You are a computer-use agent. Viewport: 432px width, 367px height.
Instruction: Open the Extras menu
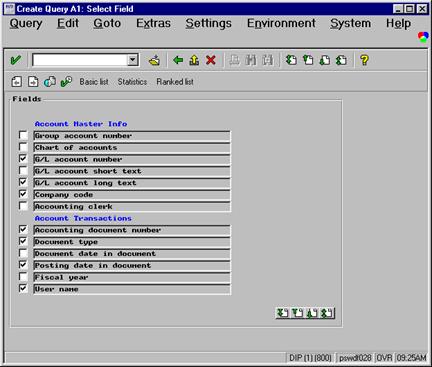pyautogui.click(x=153, y=23)
